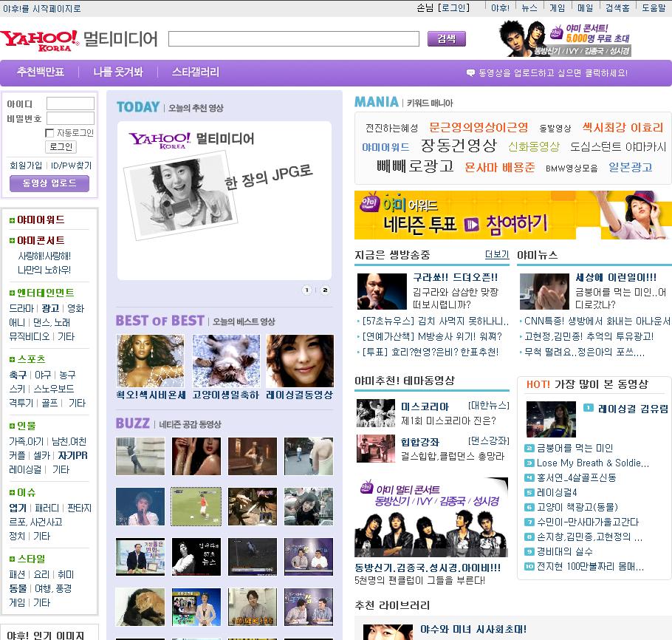Open the ID/PW찾기 link
Viewport: 672px width, 640px height.
tap(71, 166)
